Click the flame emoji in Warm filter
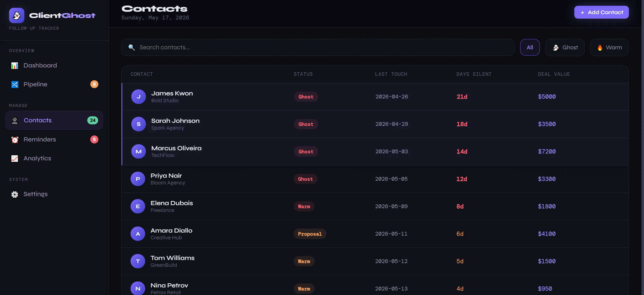The image size is (644, 295). tap(600, 48)
